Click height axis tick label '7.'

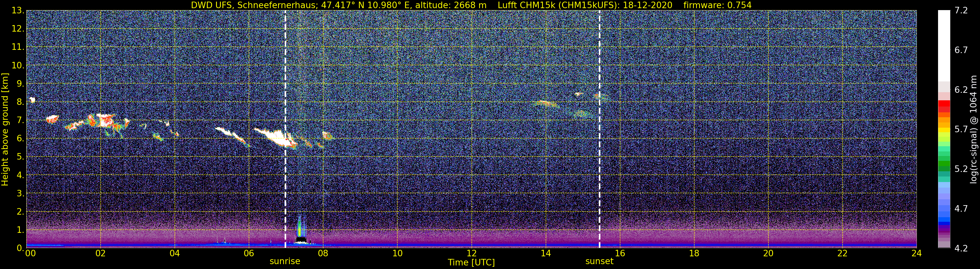click(20, 120)
